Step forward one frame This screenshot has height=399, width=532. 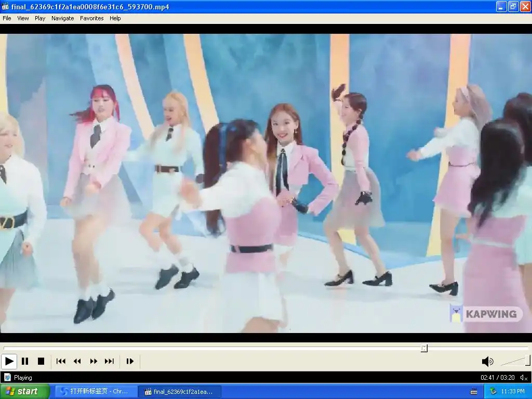(130, 362)
